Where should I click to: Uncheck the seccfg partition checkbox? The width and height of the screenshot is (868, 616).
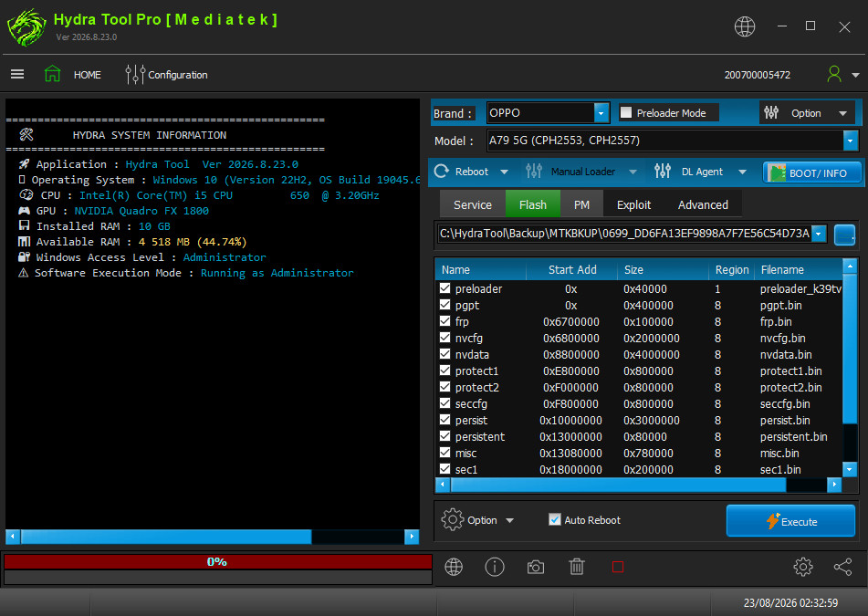(444, 403)
